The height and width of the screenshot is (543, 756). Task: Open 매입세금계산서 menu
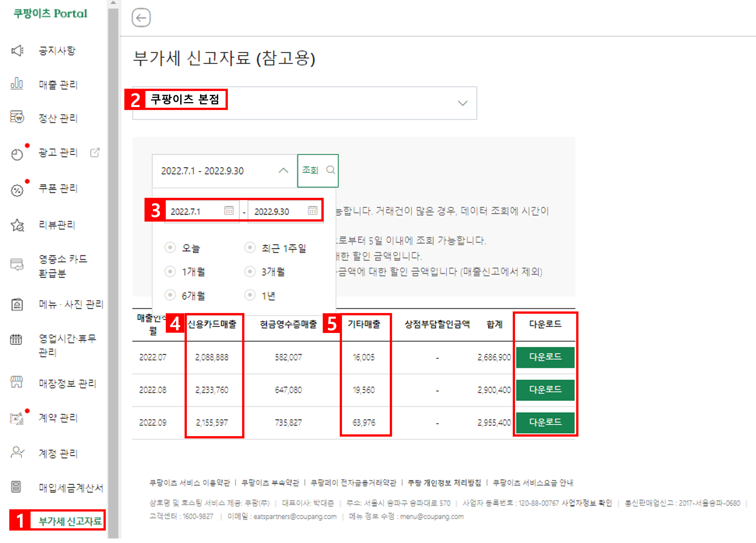pos(71,488)
